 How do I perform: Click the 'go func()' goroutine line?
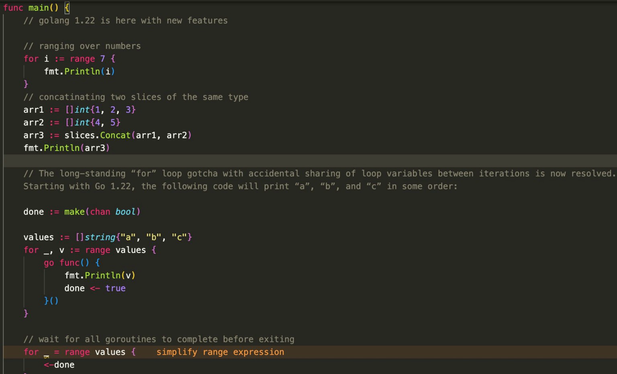coord(72,263)
